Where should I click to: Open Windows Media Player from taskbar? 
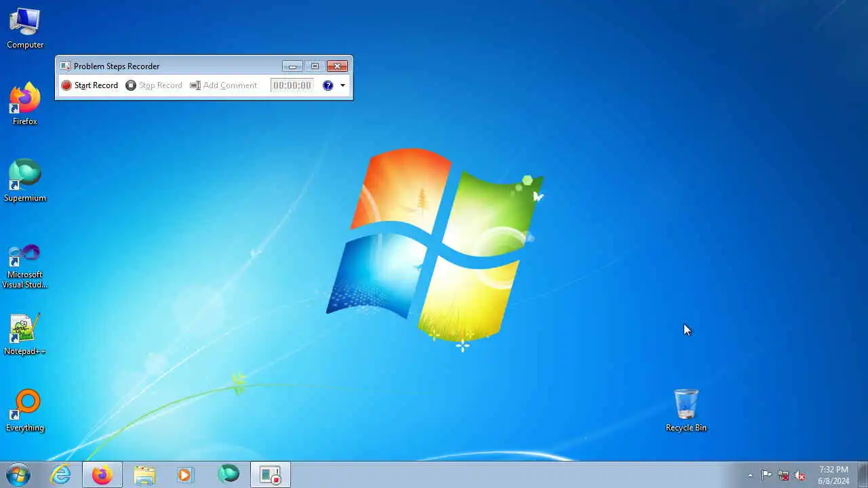click(x=186, y=475)
